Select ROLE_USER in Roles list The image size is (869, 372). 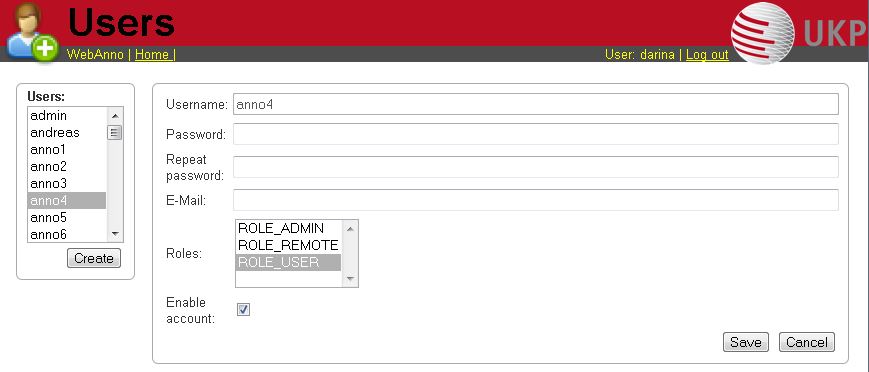click(288, 262)
